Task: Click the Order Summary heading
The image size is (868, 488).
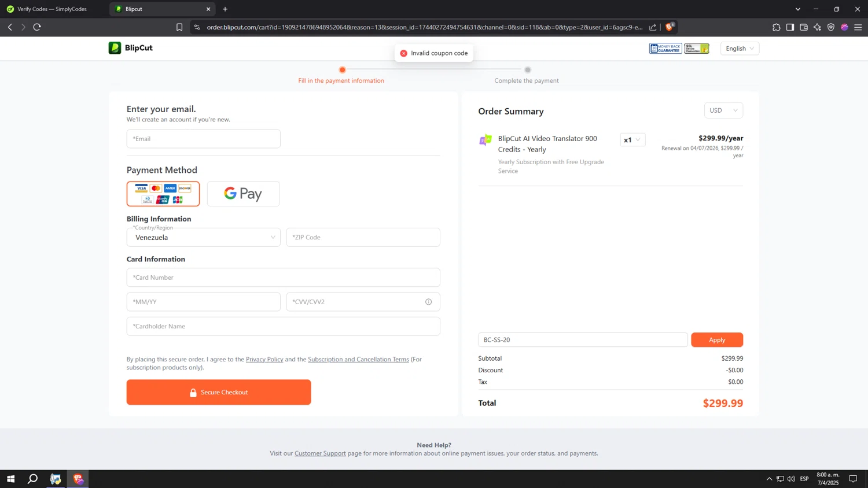Action: pos(511,111)
